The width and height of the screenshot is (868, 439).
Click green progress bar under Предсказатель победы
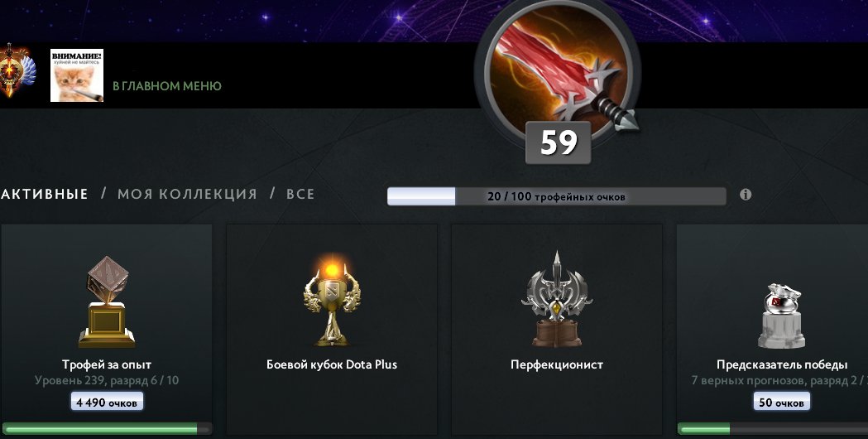click(773, 428)
